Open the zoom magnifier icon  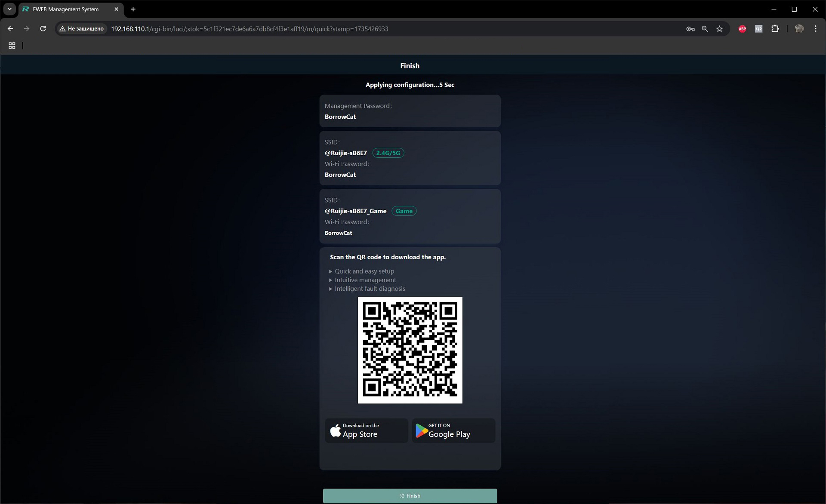tap(705, 29)
